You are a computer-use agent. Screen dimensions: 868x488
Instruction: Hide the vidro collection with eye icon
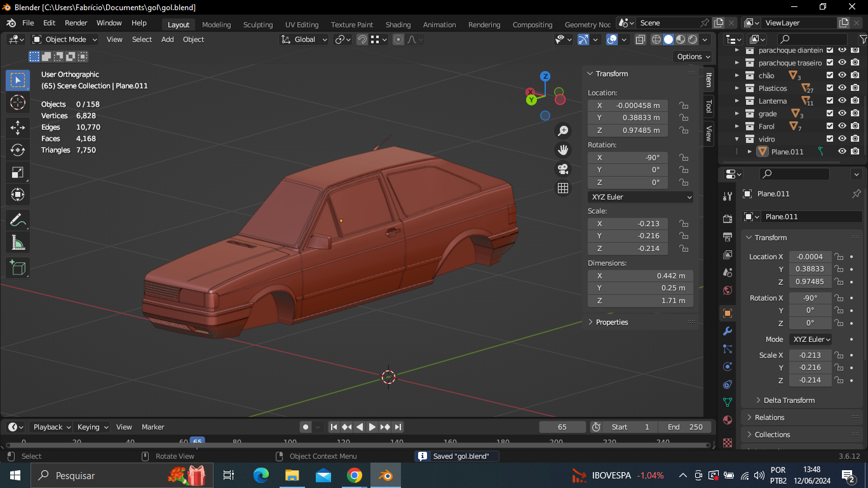(x=842, y=139)
